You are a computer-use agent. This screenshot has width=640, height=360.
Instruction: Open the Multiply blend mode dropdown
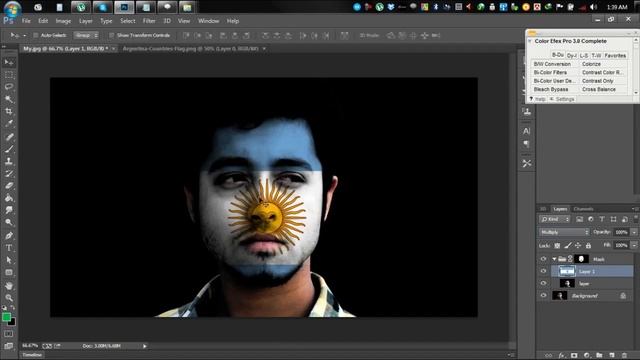pyautogui.click(x=564, y=232)
